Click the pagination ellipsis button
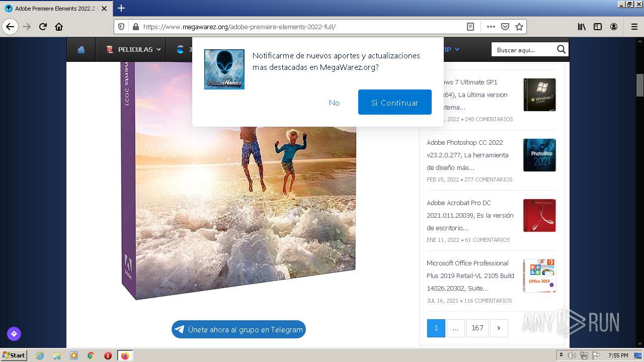The height and width of the screenshot is (362, 644). pyautogui.click(x=455, y=328)
